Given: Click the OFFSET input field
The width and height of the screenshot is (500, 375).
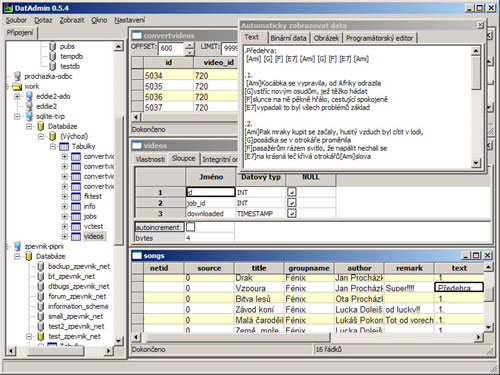Looking at the screenshot, I should pyautogui.click(x=171, y=48).
